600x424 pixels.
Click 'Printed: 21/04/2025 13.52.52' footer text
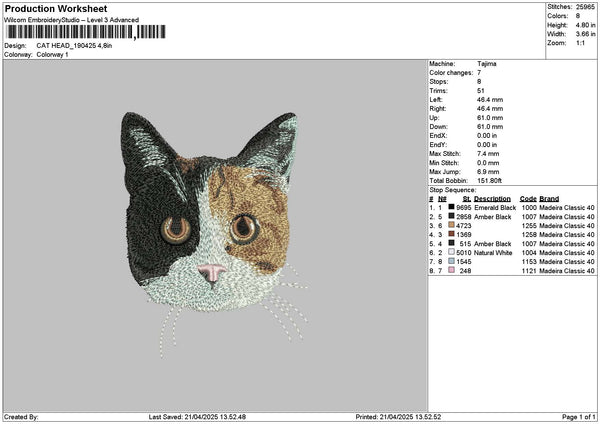pos(398,417)
